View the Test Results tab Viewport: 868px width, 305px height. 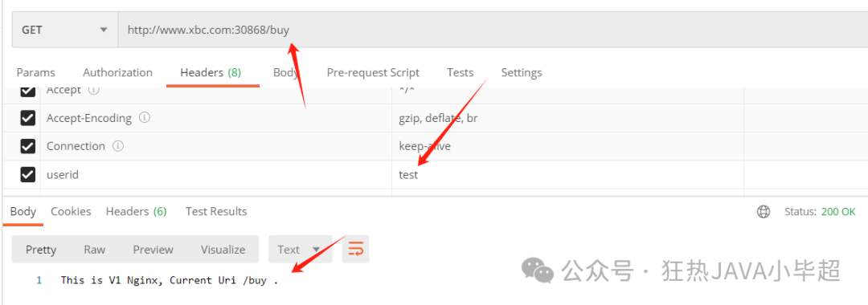pyautogui.click(x=216, y=212)
